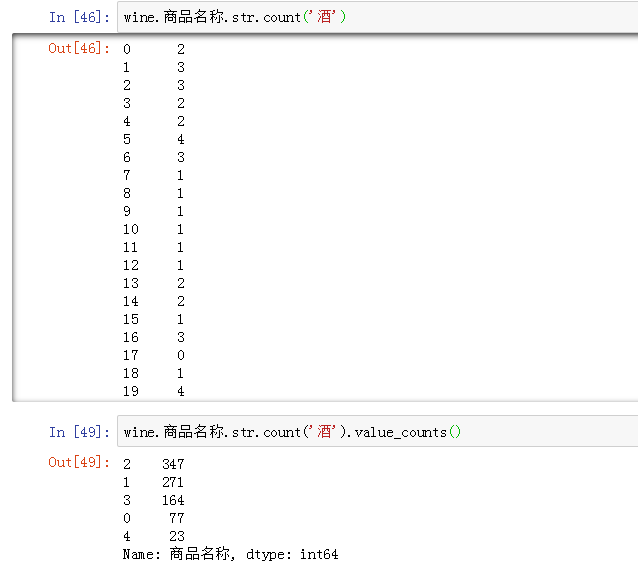
Task: Click the 'Name: 商品名称, dtype: int64' line
Action: 230,554
